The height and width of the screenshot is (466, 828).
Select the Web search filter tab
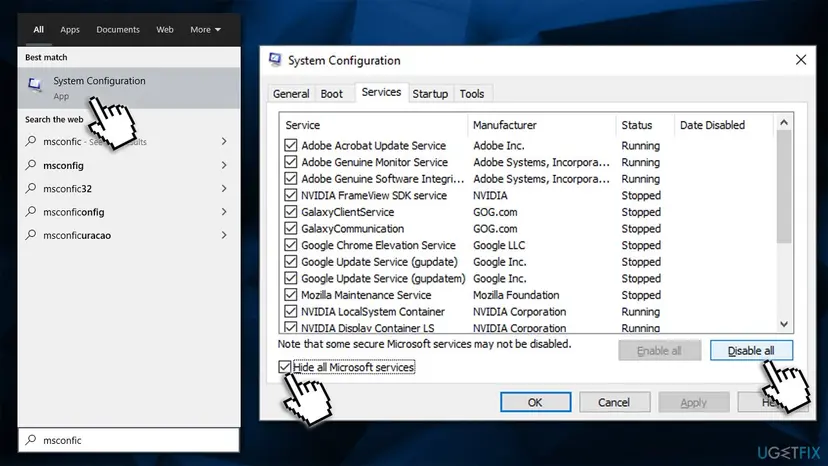click(165, 30)
